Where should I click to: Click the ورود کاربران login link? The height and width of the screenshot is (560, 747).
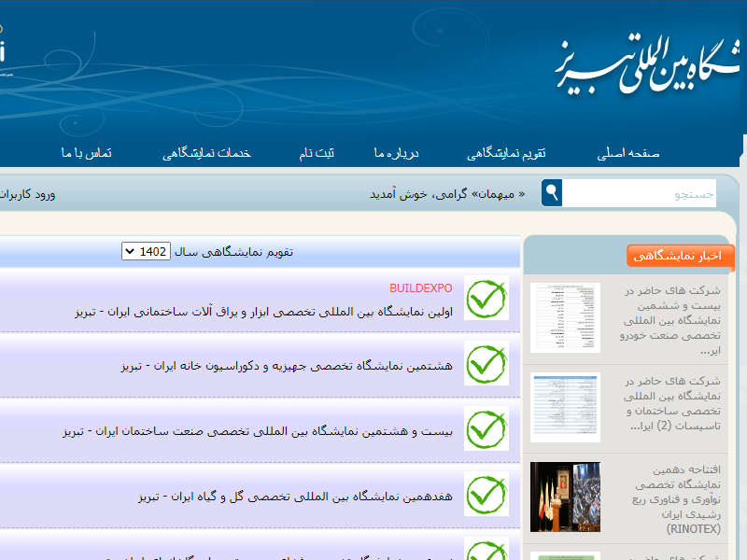pyautogui.click(x=28, y=194)
